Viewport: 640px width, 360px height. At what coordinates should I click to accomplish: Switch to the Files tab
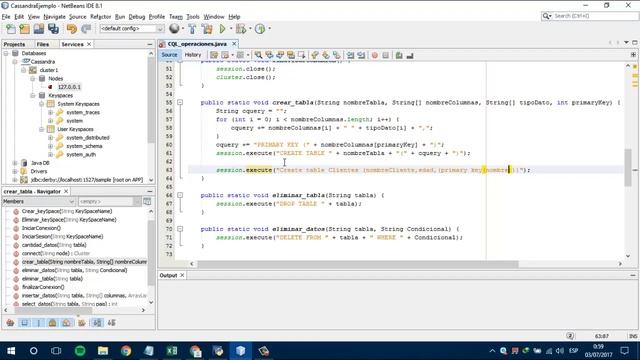(x=42, y=44)
